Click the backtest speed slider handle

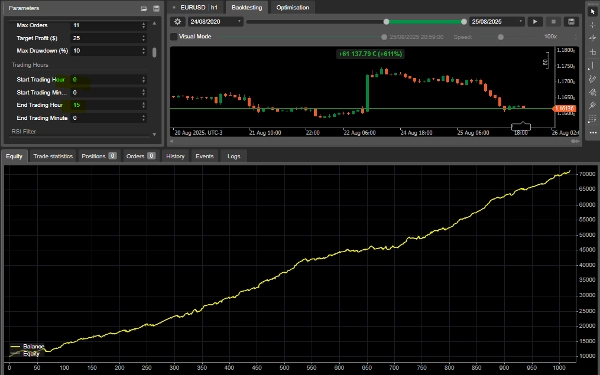[x=501, y=37]
